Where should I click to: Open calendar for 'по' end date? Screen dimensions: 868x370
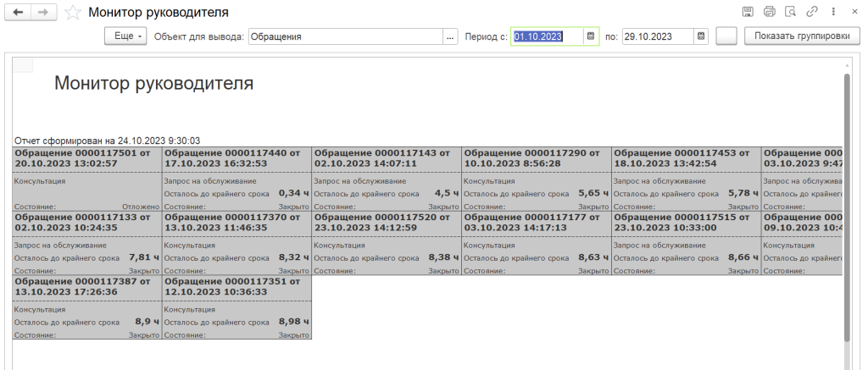coord(701,36)
